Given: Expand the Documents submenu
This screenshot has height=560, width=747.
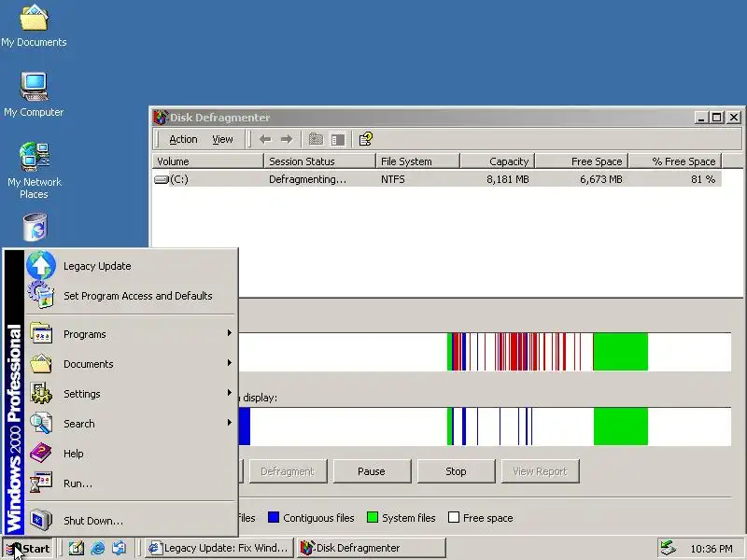Looking at the screenshot, I should pos(131,364).
